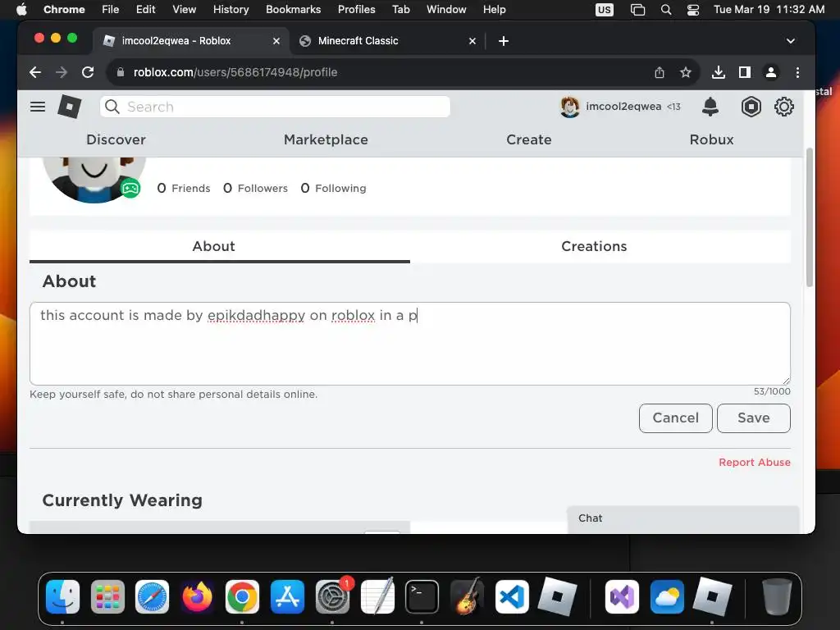Open the Chrome profile avatar icon

[x=771, y=72]
